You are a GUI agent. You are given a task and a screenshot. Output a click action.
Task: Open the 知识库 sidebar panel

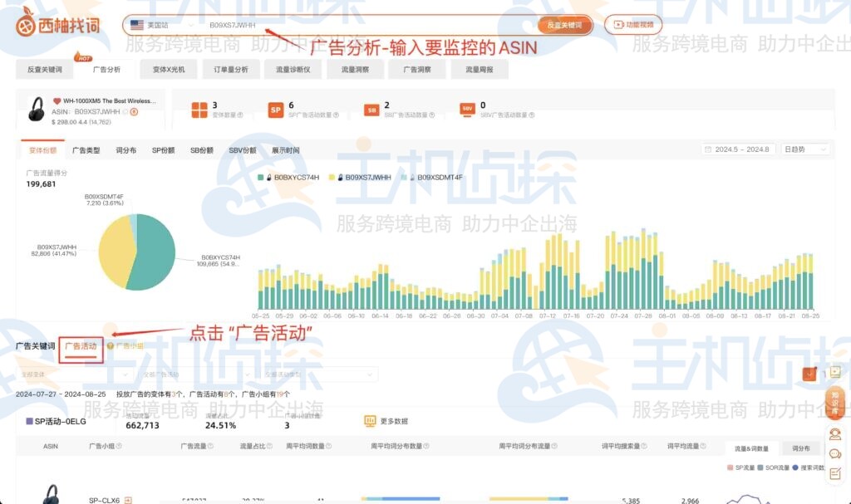coord(834,404)
